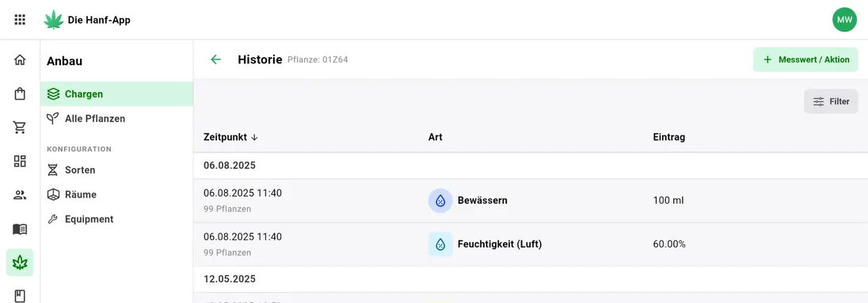Open the shopping bag sidebar icon
Image resolution: width=868 pixels, height=303 pixels.
20,94
